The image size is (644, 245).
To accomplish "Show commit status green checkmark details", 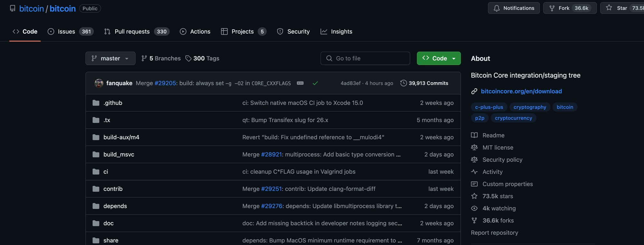I will (315, 83).
